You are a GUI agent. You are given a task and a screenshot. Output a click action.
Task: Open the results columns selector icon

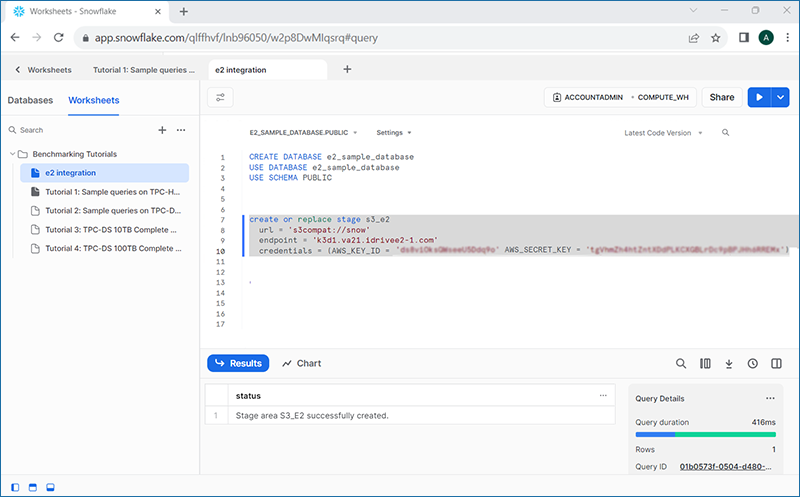pyautogui.click(x=705, y=363)
